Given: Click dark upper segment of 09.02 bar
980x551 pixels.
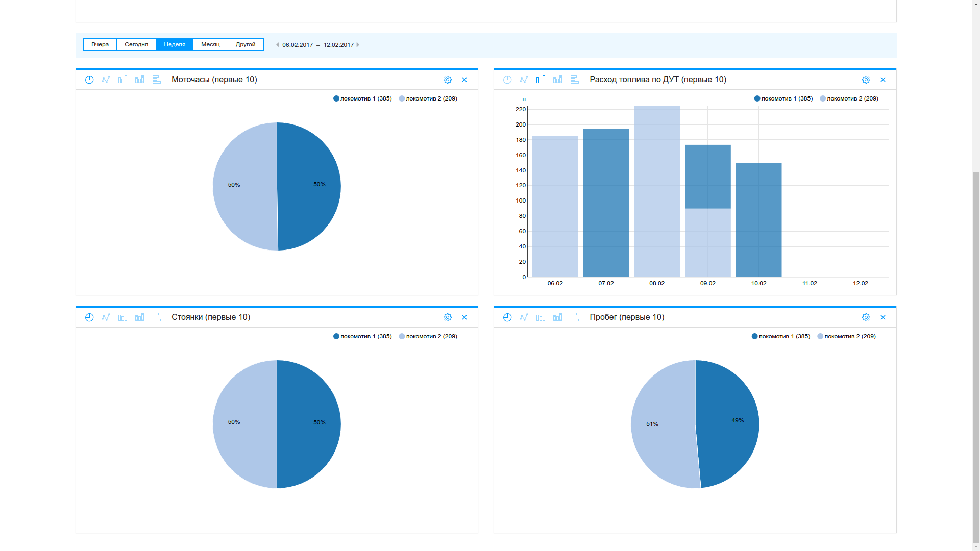Looking at the screenshot, I should tap(708, 177).
